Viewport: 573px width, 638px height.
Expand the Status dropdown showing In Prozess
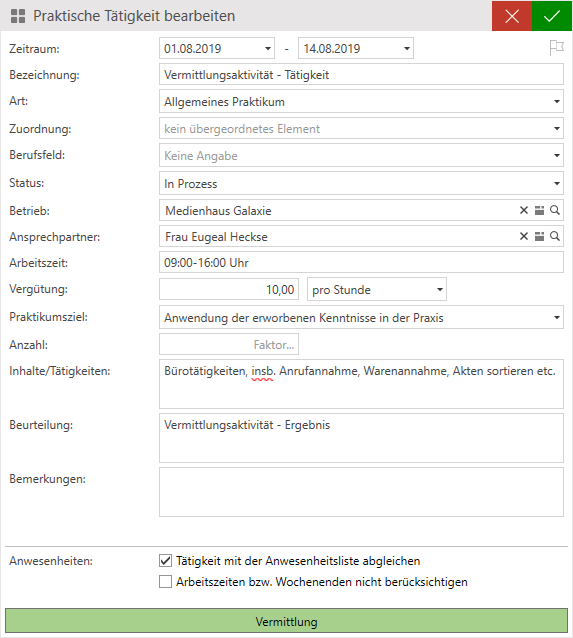556,183
